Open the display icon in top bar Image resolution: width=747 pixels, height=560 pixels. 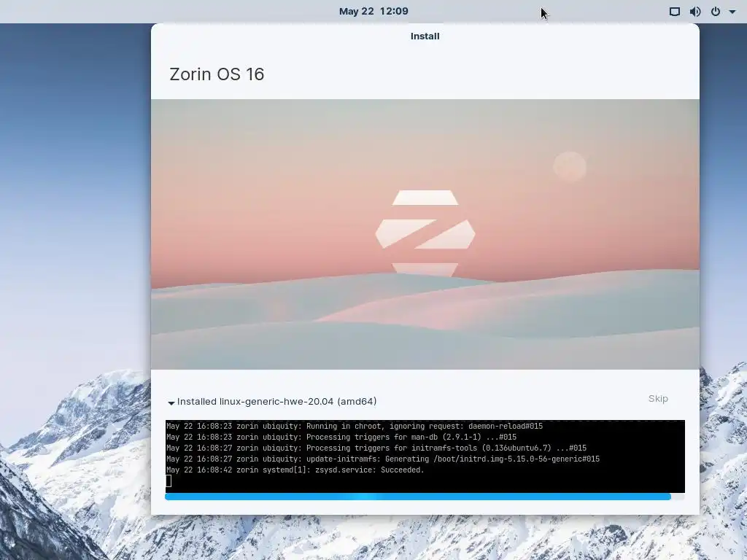click(675, 12)
